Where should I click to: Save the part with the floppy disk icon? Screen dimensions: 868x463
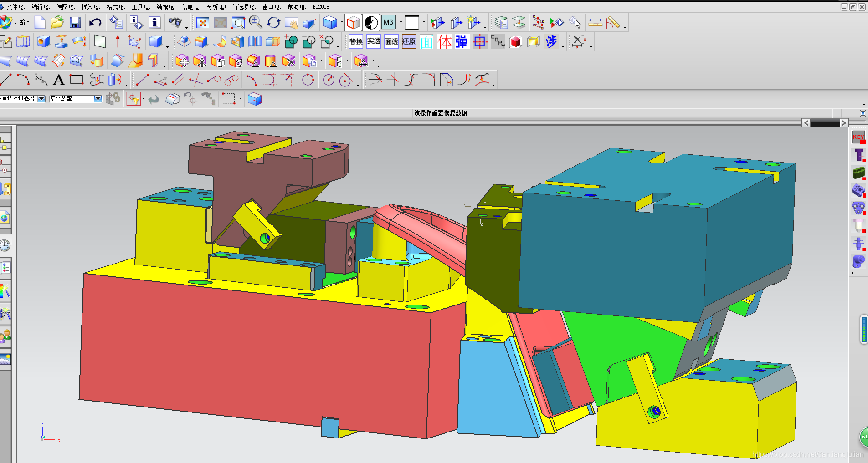[x=75, y=22]
